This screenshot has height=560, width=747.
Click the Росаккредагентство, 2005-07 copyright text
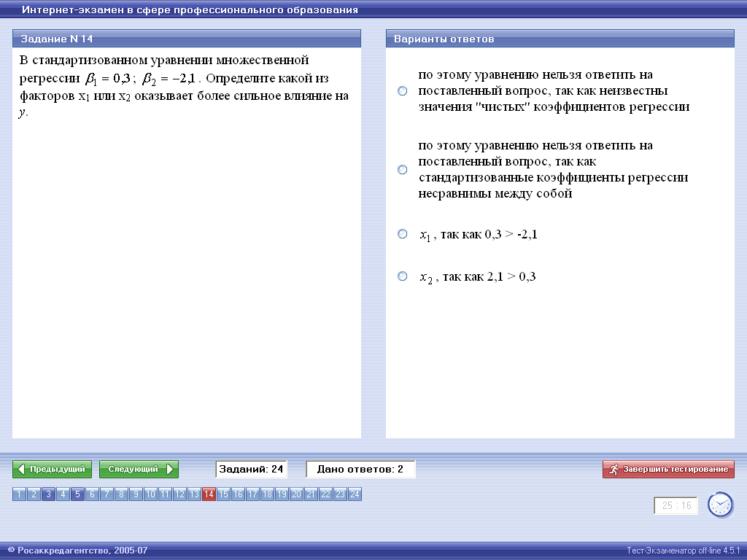[78, 551]
